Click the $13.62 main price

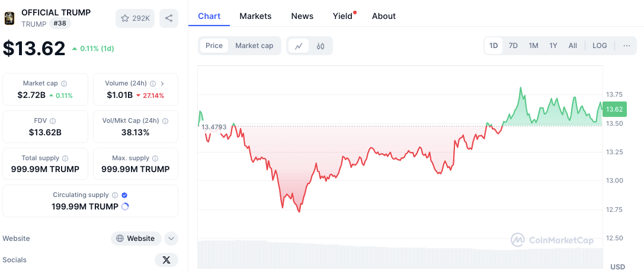(34, 49)
